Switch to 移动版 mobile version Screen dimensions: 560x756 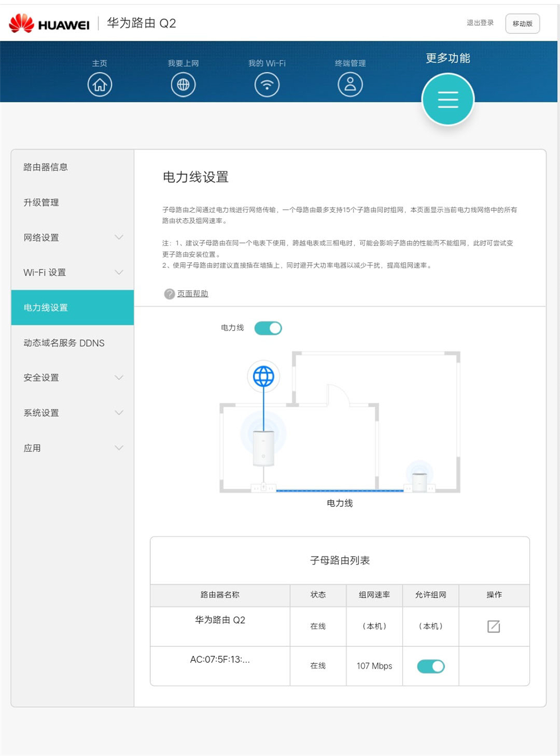(x=523, y=23)
